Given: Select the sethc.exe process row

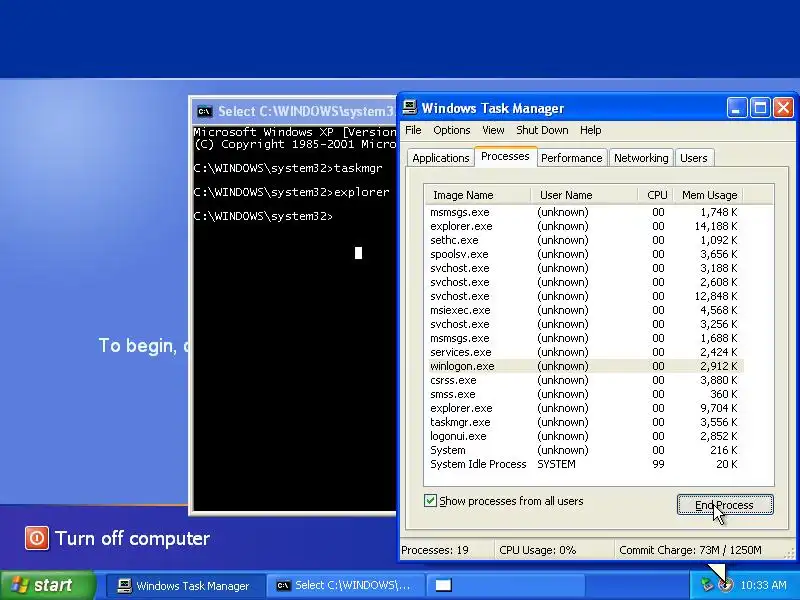Looking at the screenshot, I should [x=584, y=240].
